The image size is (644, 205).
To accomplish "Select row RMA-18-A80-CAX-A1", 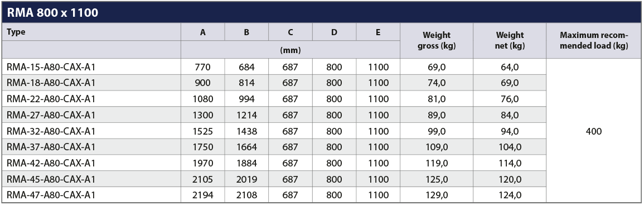I will point(274,83).
